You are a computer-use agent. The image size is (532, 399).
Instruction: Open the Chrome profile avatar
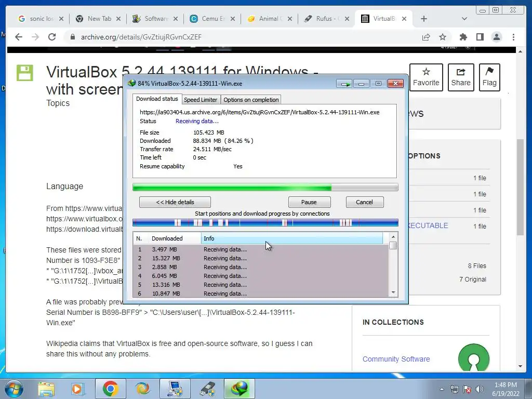pyautogui.click(x=497, y=37)
